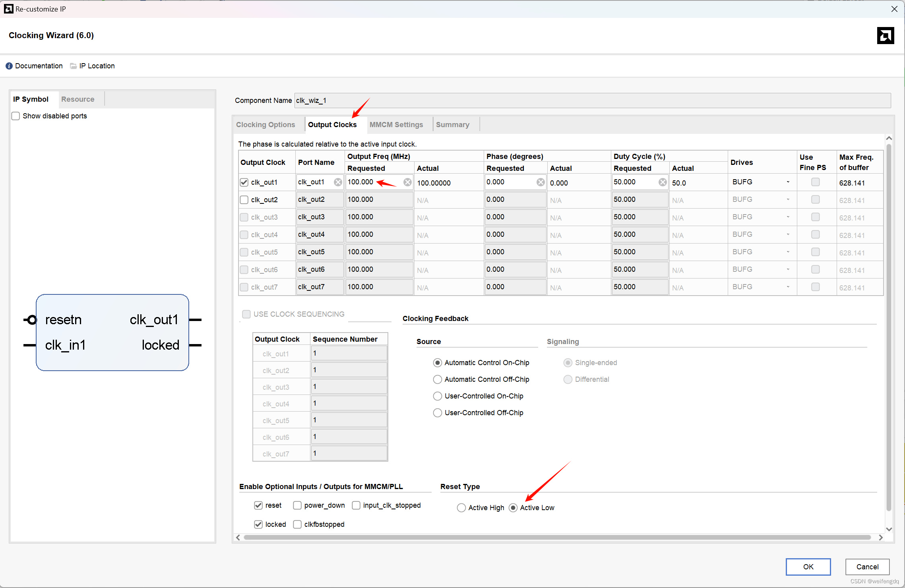The image size is (905, 588).
Task: Toggle Use Fine PS for clk_out1
Action: 815,182
